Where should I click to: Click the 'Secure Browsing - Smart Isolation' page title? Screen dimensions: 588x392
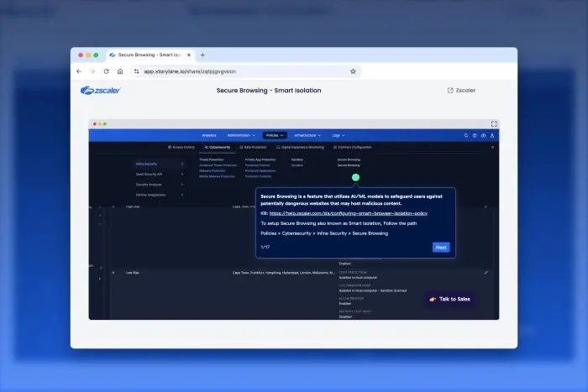(x=269, y=91)
